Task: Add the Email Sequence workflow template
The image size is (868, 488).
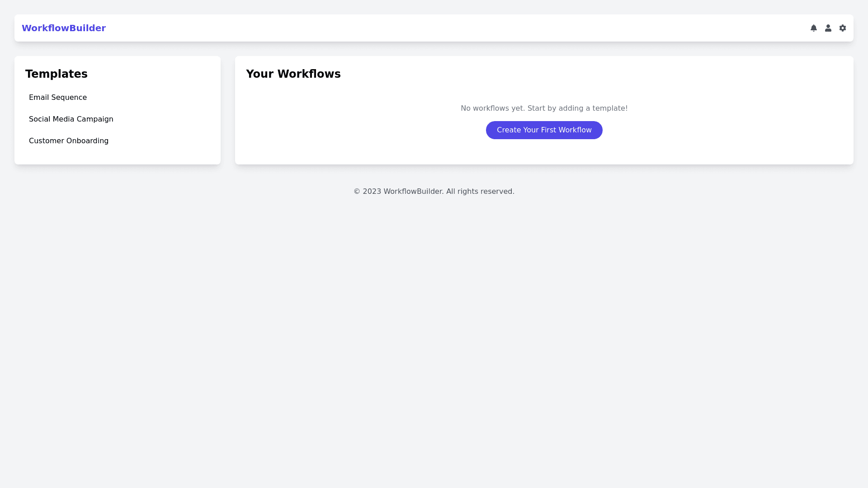Action: 58,98
